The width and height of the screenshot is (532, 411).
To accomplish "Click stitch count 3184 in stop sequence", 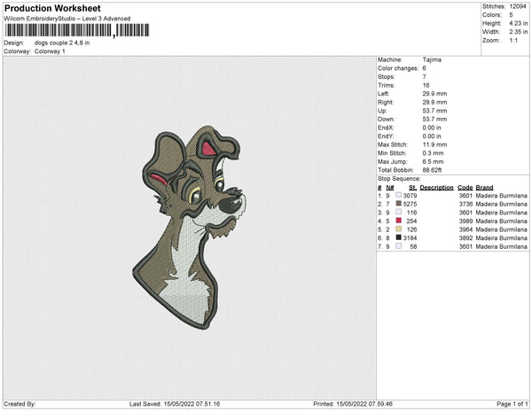I will [410, 238].
